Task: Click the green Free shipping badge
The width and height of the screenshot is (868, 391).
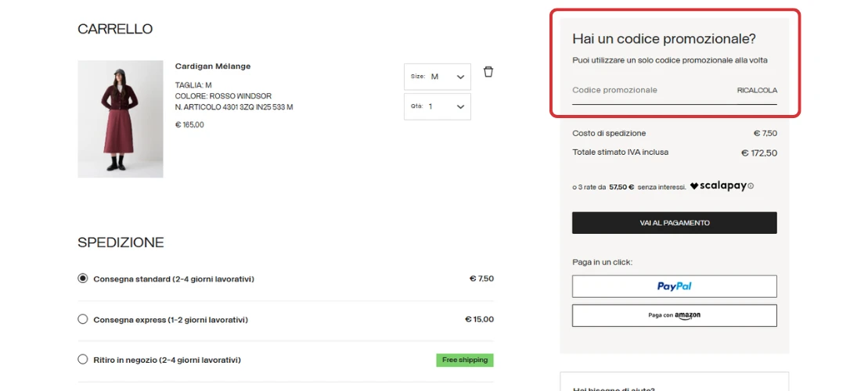Action: 465,361
